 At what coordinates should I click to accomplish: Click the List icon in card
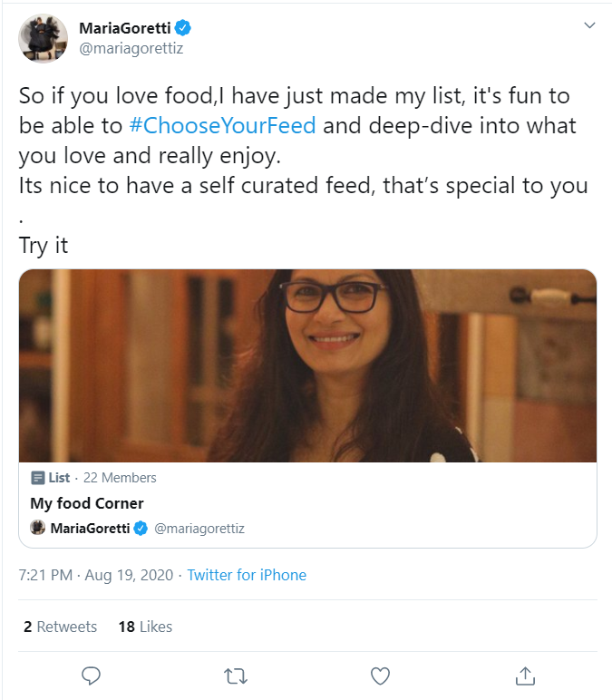pos(38,478)
